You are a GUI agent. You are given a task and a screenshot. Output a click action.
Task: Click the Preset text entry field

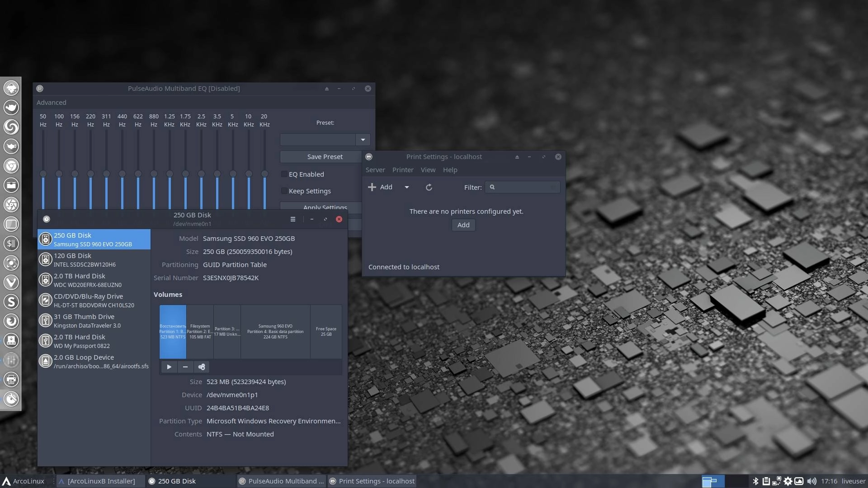(318, 140)
